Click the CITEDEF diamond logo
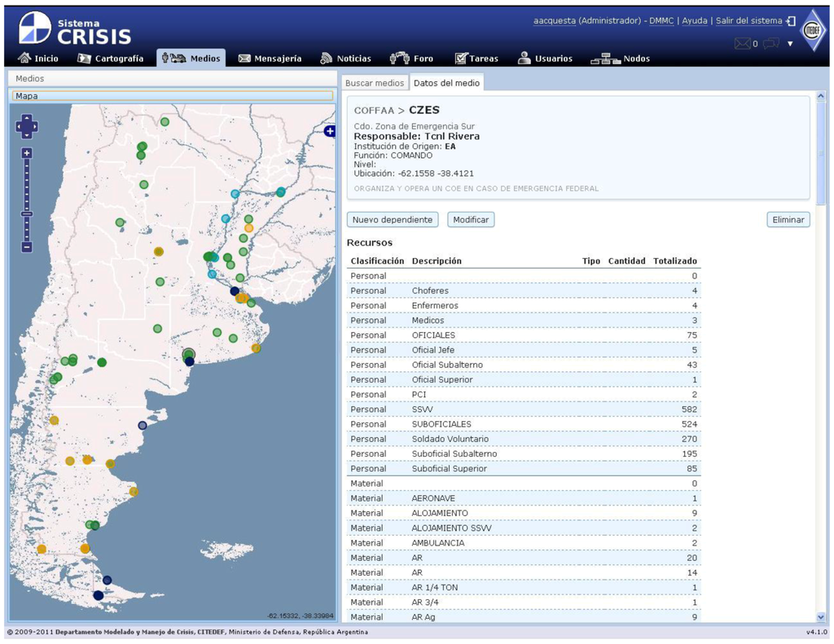Viewport: 834px width, 644px height. 812,30
